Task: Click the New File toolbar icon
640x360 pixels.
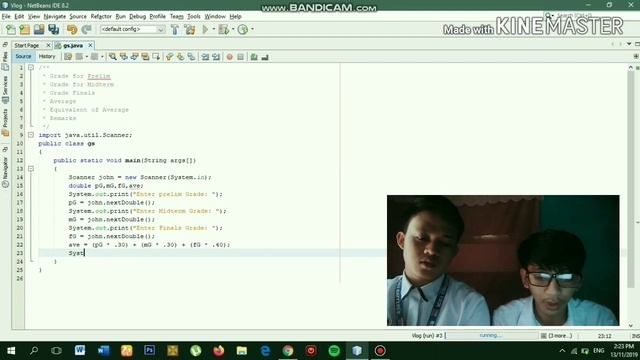Action: pos(11,29)
